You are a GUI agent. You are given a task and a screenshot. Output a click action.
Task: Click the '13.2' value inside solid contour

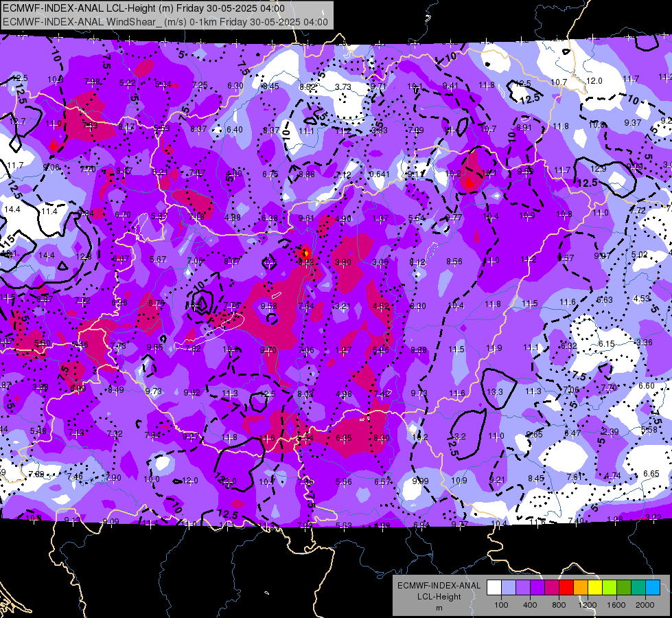click(458, 436)
